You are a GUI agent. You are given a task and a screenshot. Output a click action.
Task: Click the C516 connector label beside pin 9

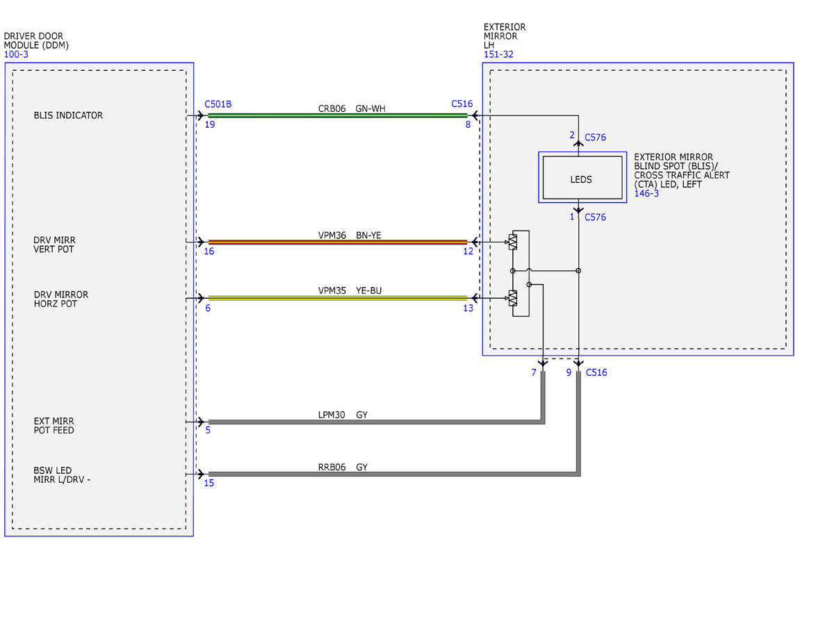(x=596, y=372)
